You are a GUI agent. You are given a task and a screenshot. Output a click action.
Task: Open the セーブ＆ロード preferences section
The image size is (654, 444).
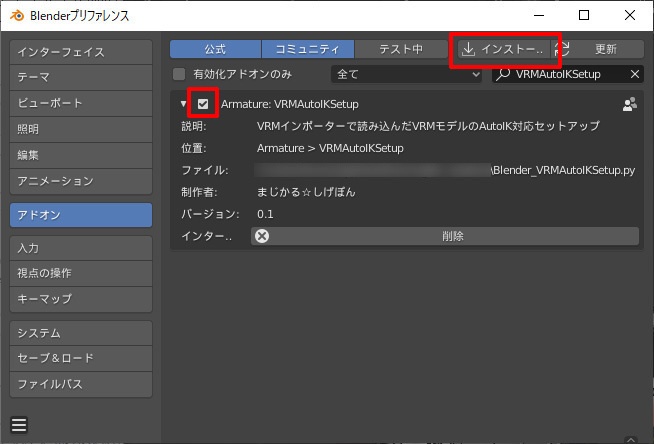[x=81, y=358]
